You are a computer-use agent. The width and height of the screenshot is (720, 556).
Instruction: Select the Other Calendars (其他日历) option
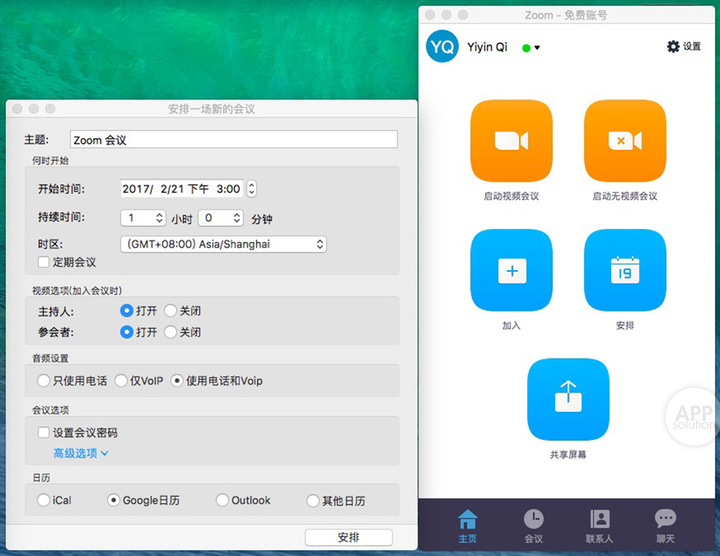click(312, 500)
